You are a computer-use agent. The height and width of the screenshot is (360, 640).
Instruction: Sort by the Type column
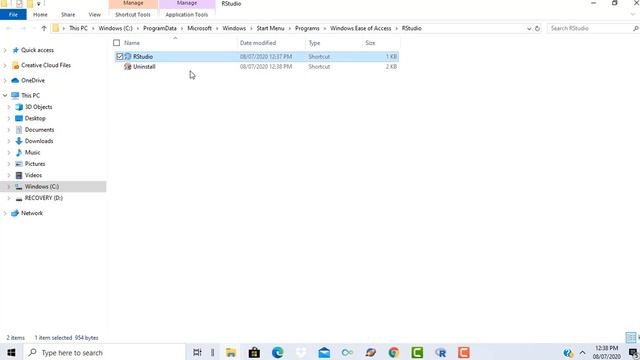[x=314, y=43]
